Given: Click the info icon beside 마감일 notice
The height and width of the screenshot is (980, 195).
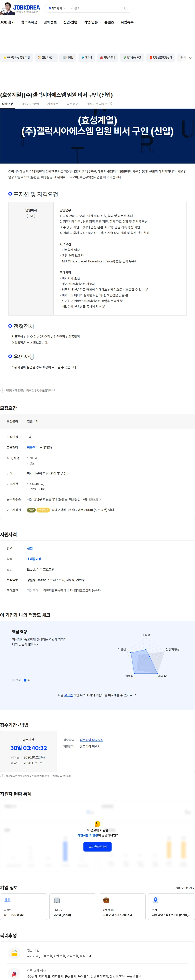Looking at the screenshot, I should (x=2, y=776).
